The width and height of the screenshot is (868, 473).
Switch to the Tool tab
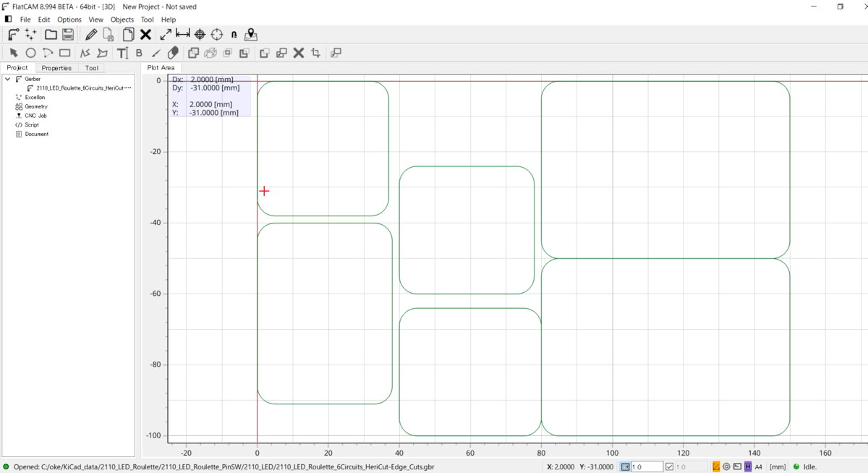(92, 68)
